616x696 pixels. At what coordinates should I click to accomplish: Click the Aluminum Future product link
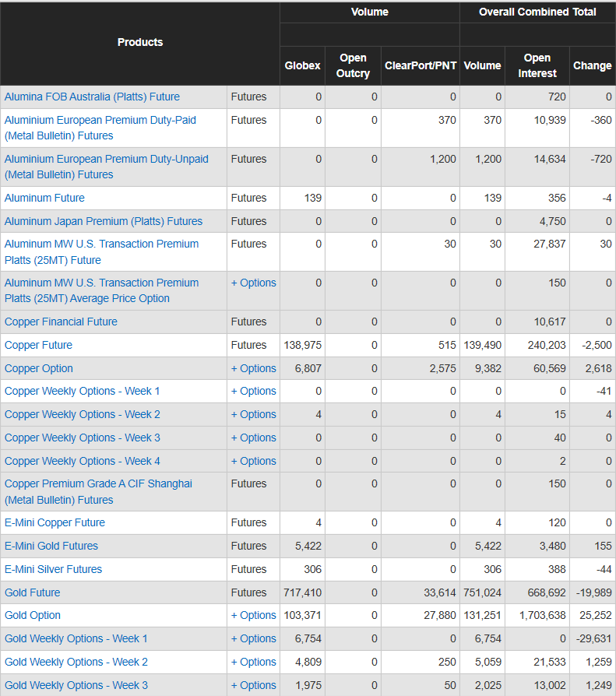point(44,198)
